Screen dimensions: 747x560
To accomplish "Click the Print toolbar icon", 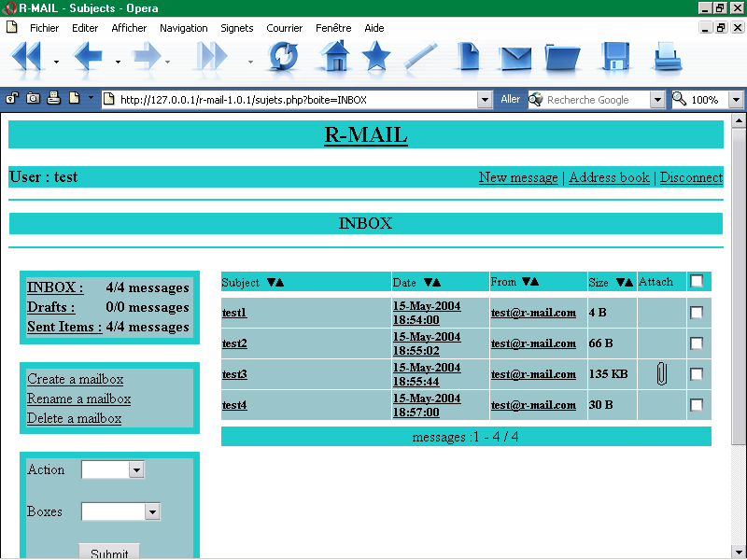I will tap(668, 58).
